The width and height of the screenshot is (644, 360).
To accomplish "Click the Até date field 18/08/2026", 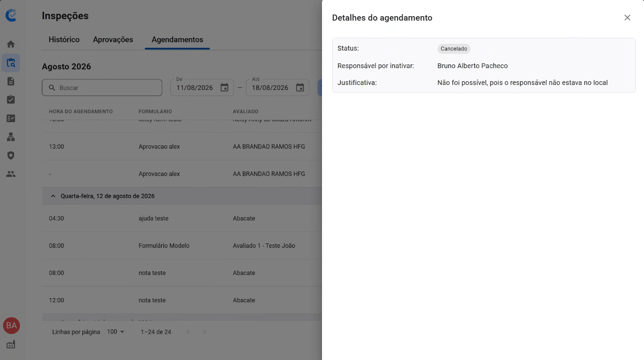I will pos(278,87).
